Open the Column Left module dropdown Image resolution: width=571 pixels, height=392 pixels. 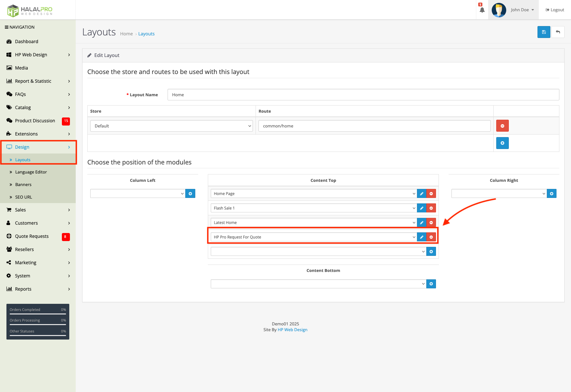click(138, 194)
